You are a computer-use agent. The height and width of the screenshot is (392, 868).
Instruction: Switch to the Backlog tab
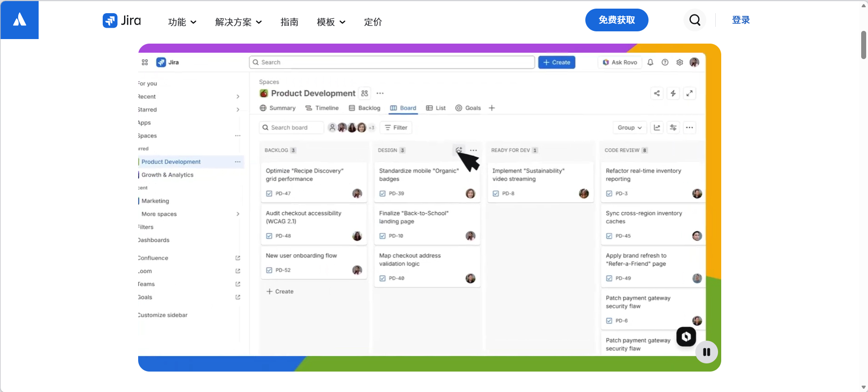pos(364,108)
